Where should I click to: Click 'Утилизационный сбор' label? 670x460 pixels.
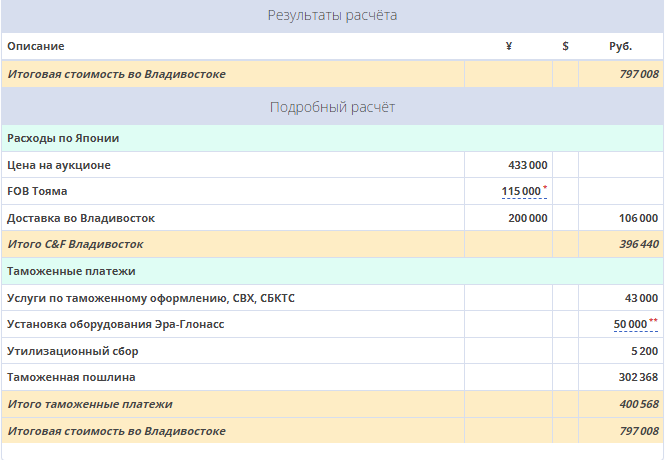tap(73, 352)
